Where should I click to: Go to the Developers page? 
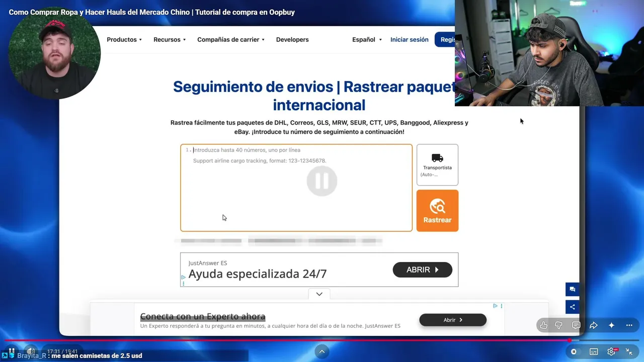coord(292,40)
